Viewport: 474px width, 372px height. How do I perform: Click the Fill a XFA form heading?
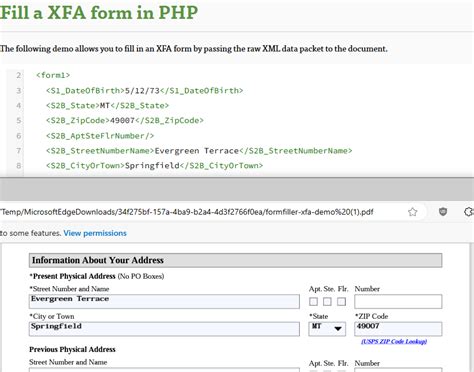pyautogui.click(x=99, y=12)
